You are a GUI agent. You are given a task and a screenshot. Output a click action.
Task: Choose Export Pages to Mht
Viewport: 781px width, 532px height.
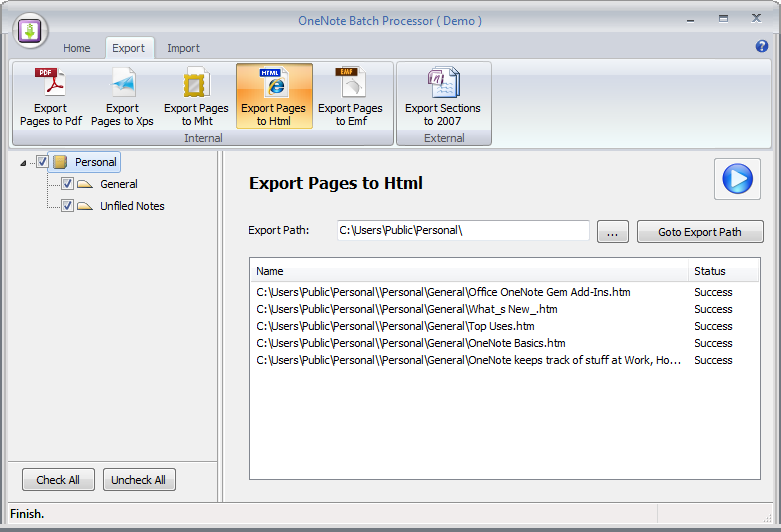coord(196,96)
